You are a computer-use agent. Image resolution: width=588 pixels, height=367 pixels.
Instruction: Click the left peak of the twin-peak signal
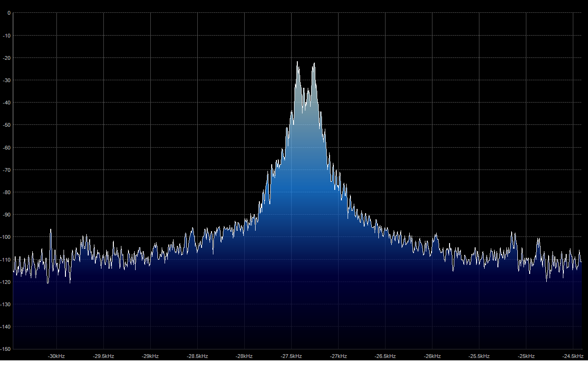(298, 62)
